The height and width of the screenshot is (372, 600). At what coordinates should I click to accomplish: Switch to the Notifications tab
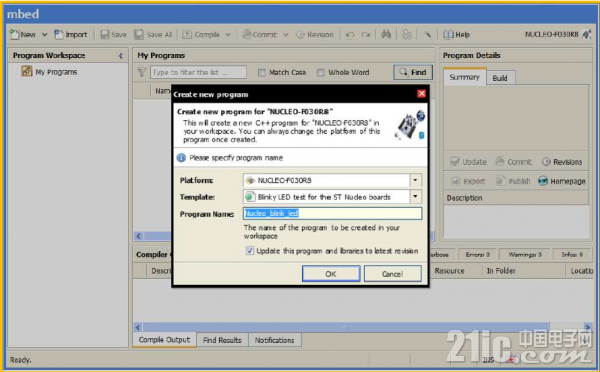pyautogui.click(x=274, y=340)
